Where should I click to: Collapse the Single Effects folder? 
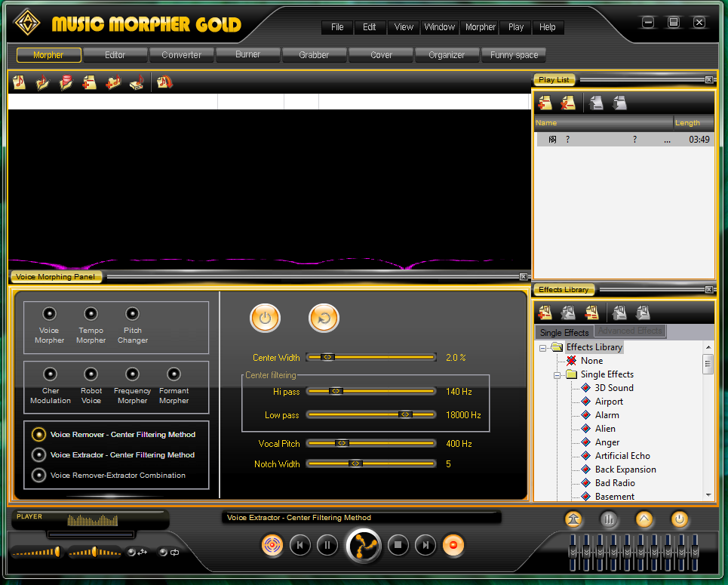click(x=557, y=375)
